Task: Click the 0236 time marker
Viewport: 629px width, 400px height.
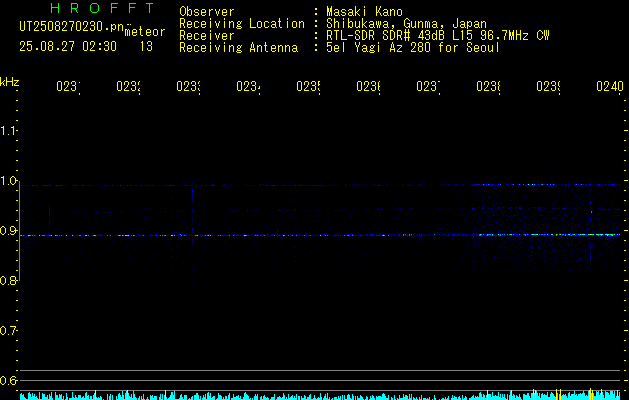Action: pos(368,86)
